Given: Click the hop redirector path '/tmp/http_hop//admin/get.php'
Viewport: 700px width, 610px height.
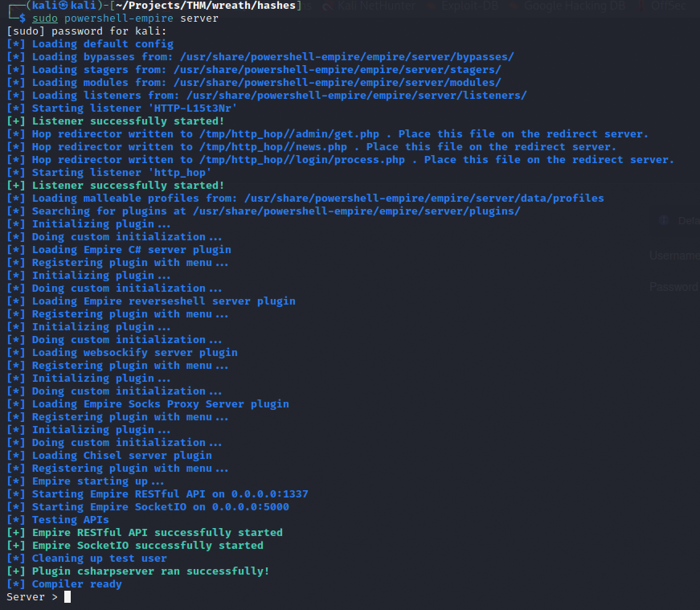Looking at the screenshot, I should click(x=289, y=134).
